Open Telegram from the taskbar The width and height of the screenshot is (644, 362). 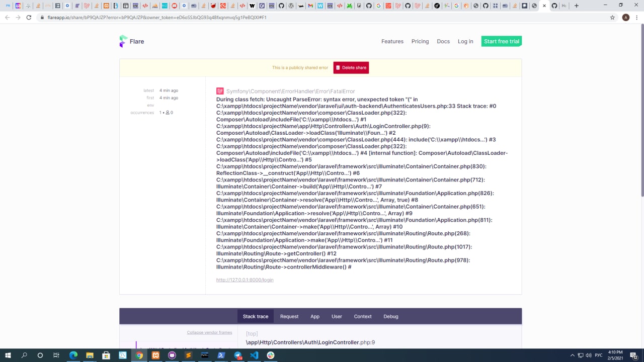click(x=237, y=355)
